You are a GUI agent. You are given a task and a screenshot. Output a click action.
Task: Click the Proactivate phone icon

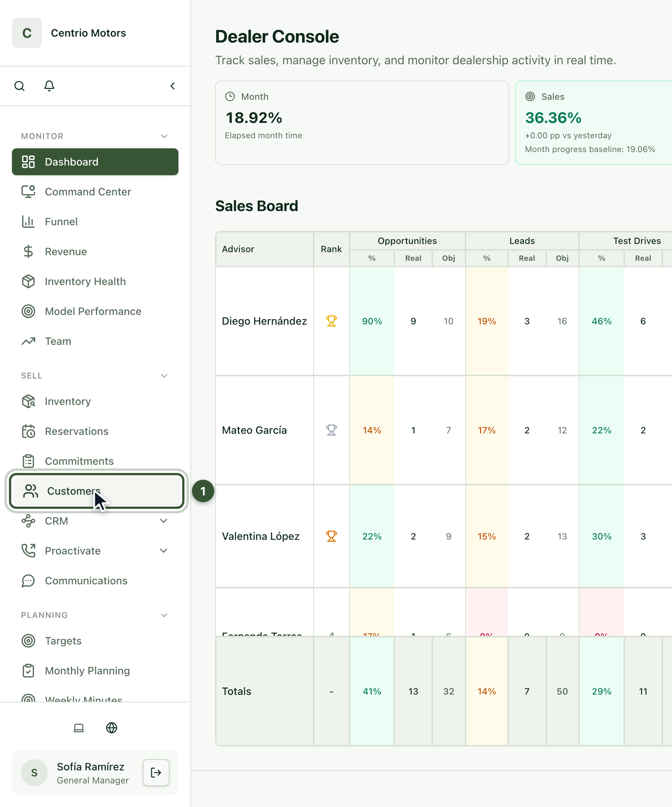tap(28, 551)
